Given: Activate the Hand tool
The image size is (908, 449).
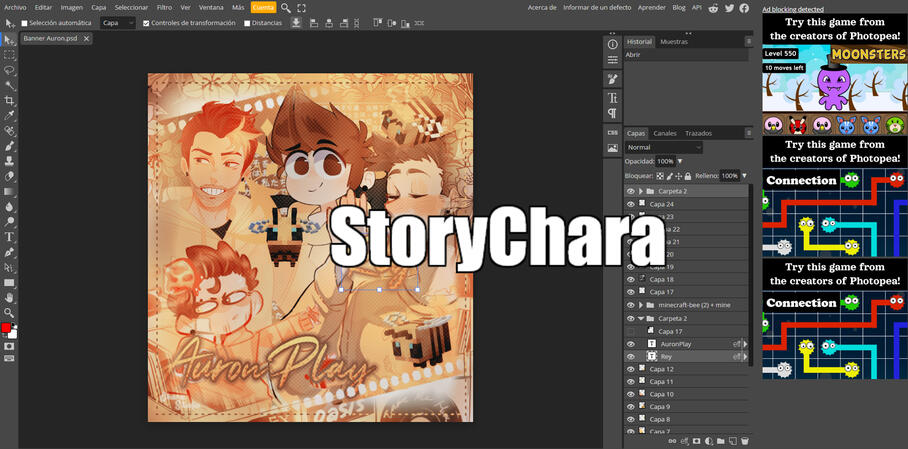Looking at the screenshot, I should 10,298.
